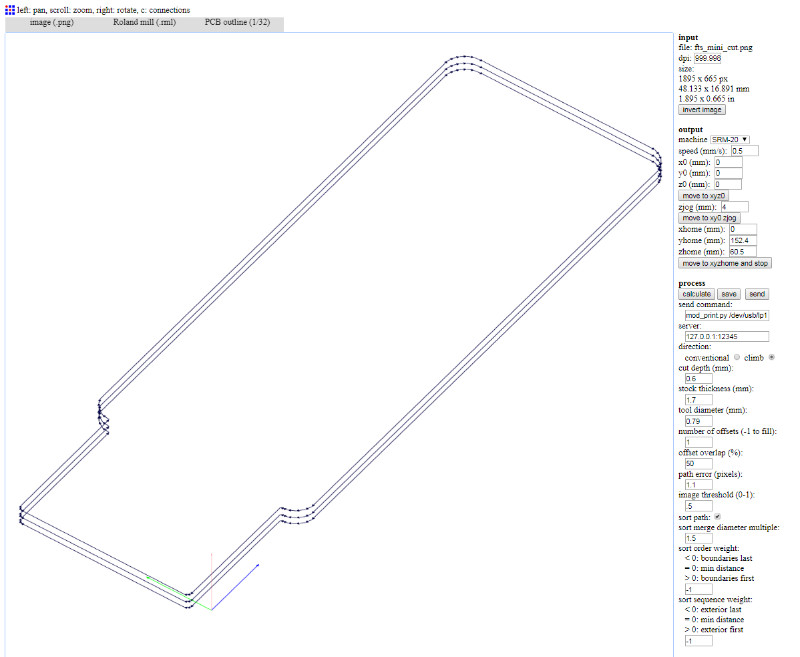Click the send button
The image size is (800, 657).
tap(757, 294)
